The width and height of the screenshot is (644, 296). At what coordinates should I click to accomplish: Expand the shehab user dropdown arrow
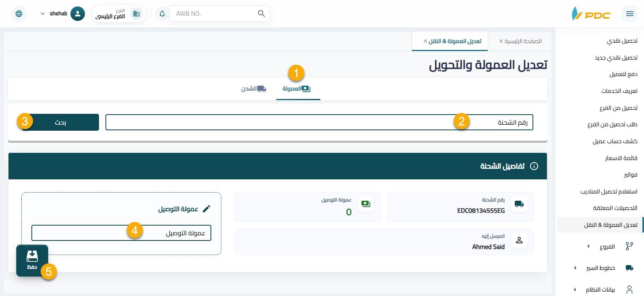click(43, 14)
